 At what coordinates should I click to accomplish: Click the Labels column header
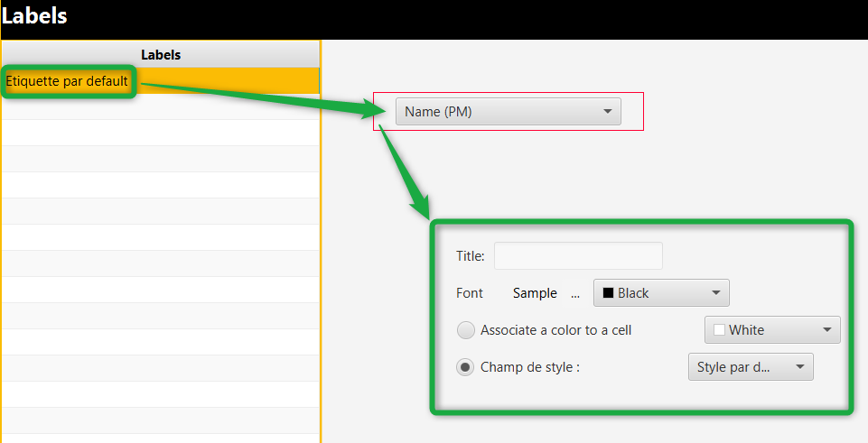tap(161, 55)
